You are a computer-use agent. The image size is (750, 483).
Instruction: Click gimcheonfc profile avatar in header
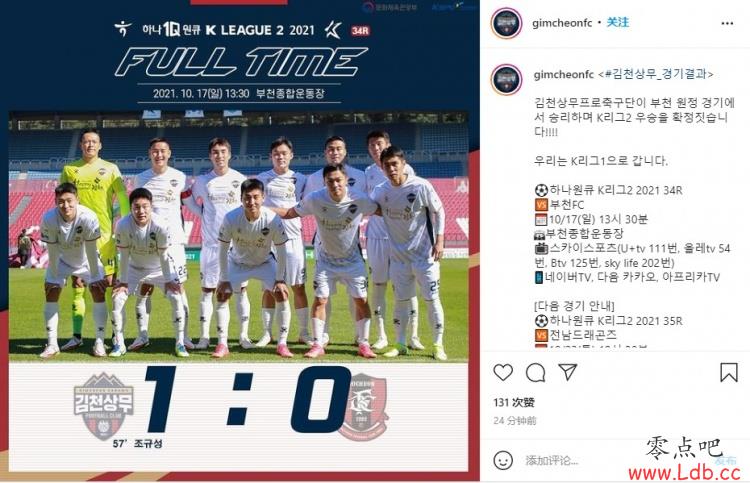(x=507, y=22)
